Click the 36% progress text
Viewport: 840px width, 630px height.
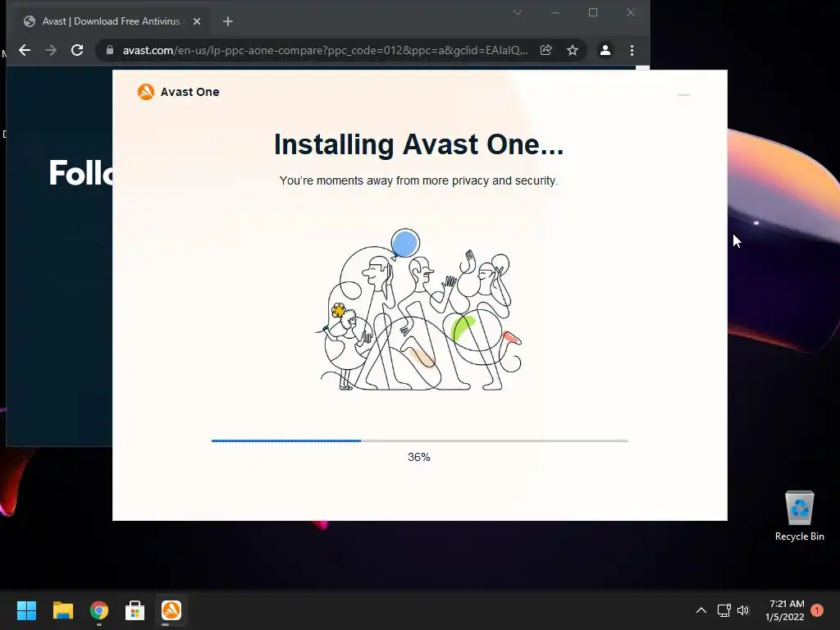(419, 457)
